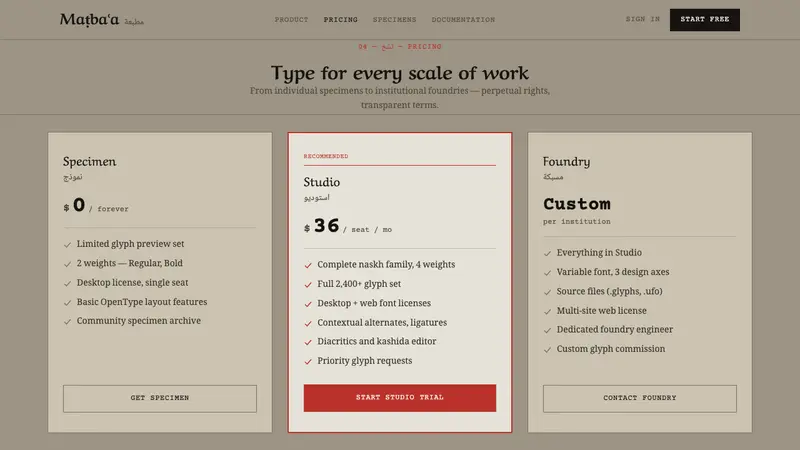Click 'Full 2,400+ glyph set' feature text
Viewport: 800px width, 450px height.
[359, 284]
